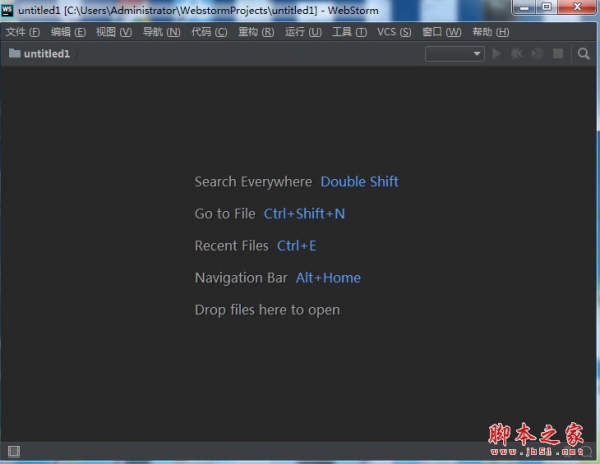
Task: Click the Ctrl+Shift+N shortcut text
Action: (304, 214)
